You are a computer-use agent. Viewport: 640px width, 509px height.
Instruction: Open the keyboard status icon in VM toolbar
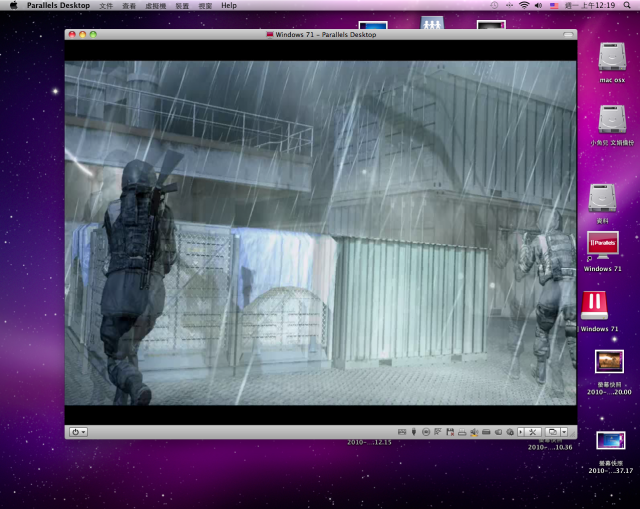point(402,432)
